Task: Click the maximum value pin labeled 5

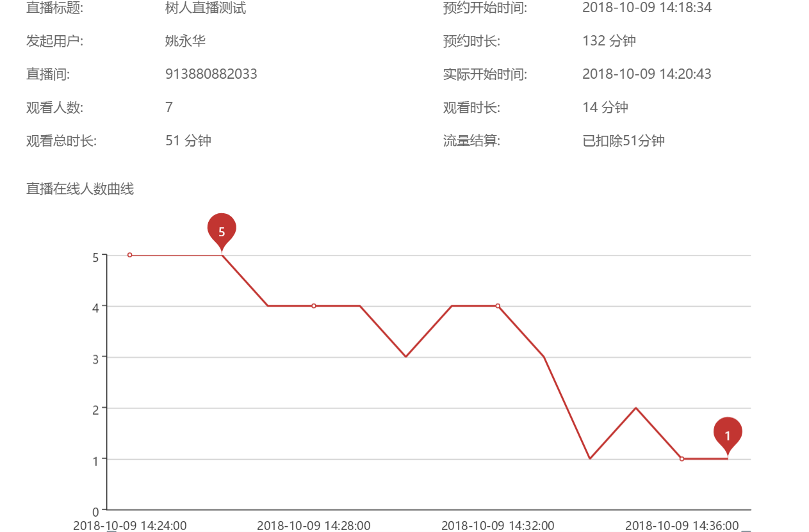Action: [222, 231]
